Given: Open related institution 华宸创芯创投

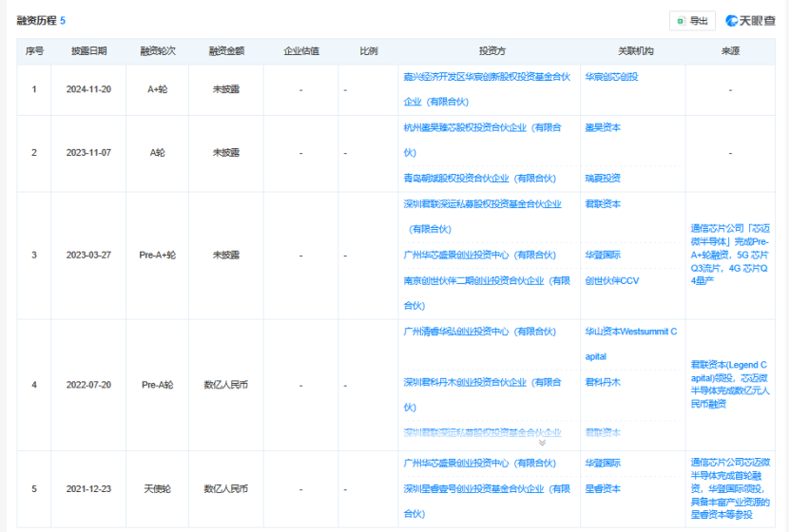Looking at the screenshot, I should pyautogui.click(x=611, y=77).
